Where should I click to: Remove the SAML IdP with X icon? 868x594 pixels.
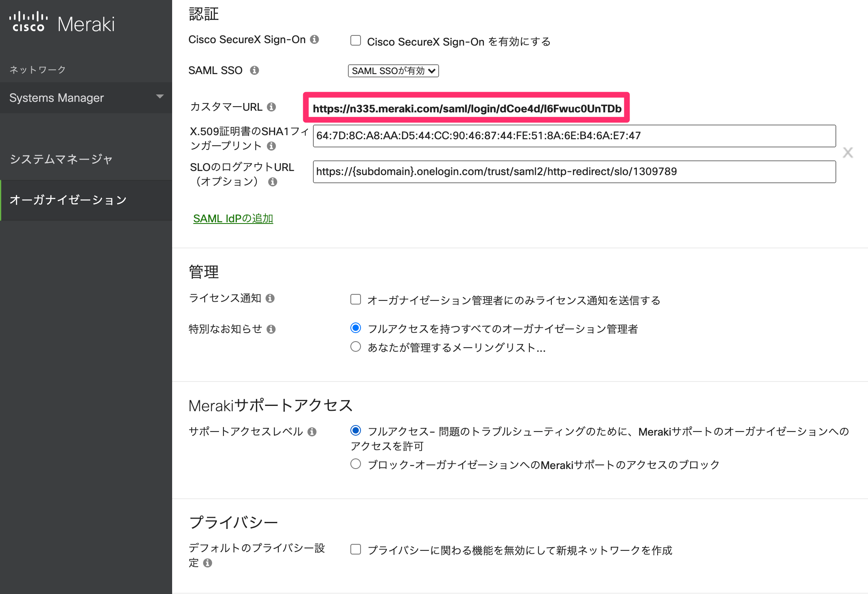pyautogui.click(x=848, y=153)
